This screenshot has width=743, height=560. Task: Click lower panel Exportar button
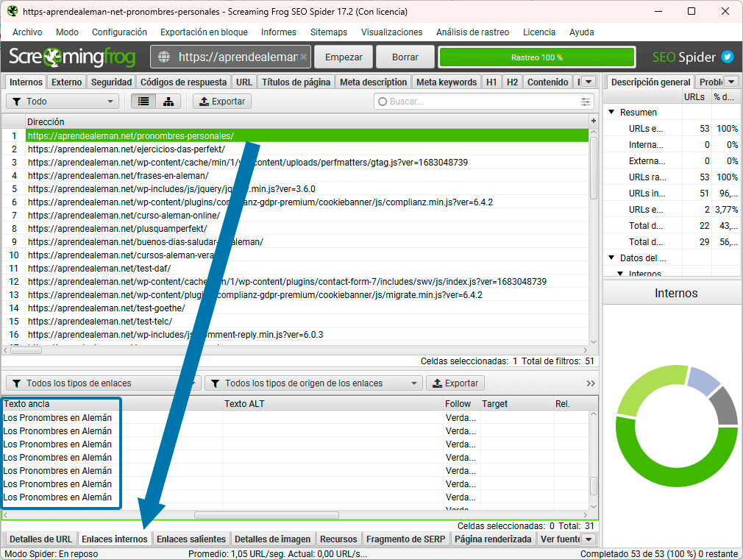455,383
